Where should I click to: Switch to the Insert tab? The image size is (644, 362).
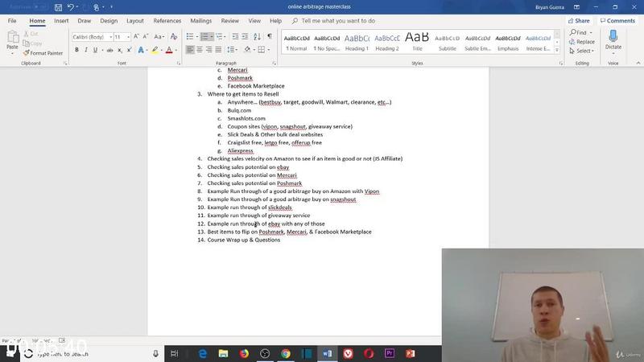pyautogui.click(x=61, y=21)
